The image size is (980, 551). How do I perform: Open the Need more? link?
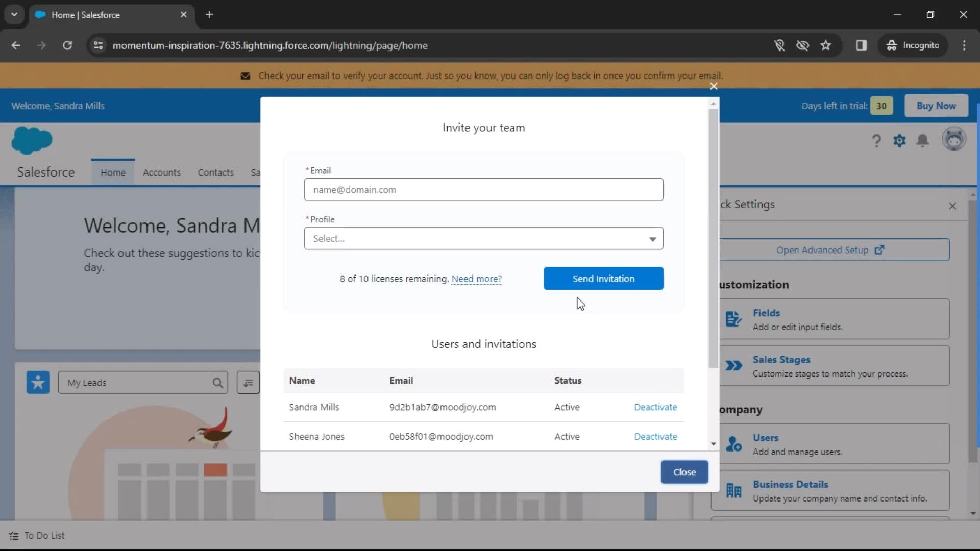[477, 279]
